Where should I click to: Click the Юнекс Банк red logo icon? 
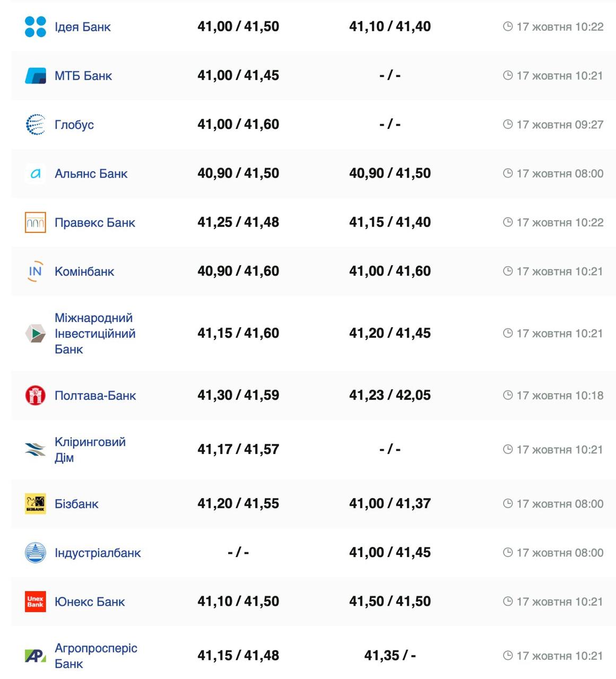point(36,602)
